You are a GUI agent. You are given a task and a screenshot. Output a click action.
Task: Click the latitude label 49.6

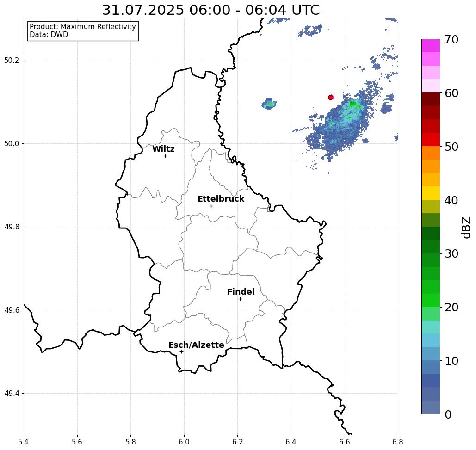coord(12,310)
